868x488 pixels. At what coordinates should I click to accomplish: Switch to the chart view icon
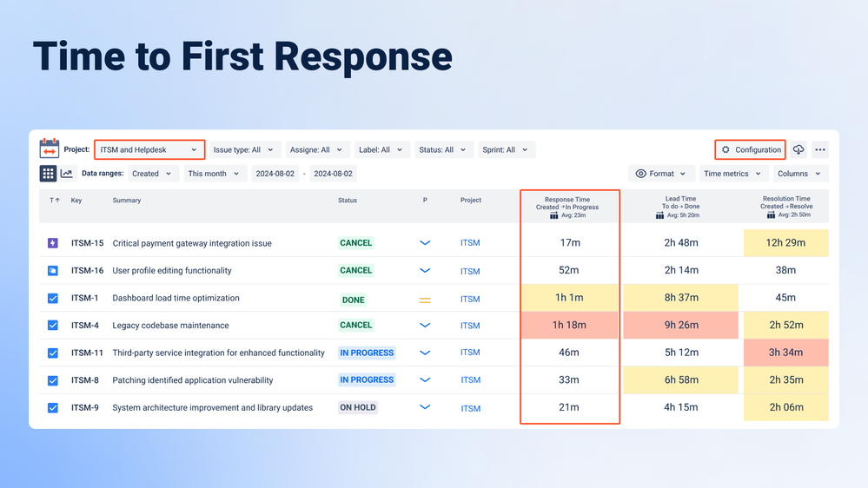(67, 173)
